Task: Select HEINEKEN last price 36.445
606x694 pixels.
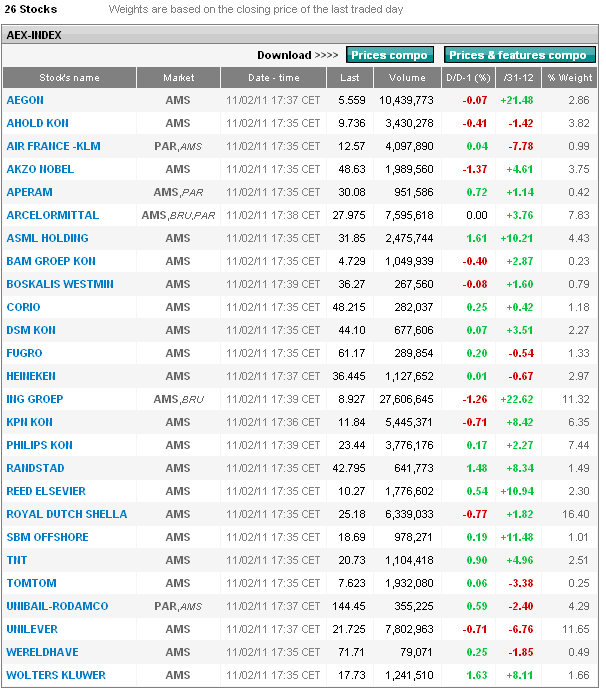Action: [349, 377]
